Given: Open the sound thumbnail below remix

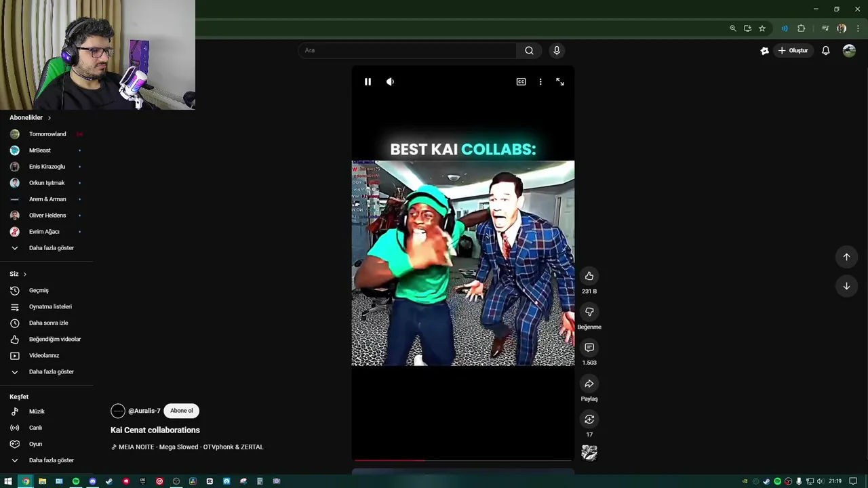Looking at the screenshot, I should pyautogui.click(x=589, y=453).
